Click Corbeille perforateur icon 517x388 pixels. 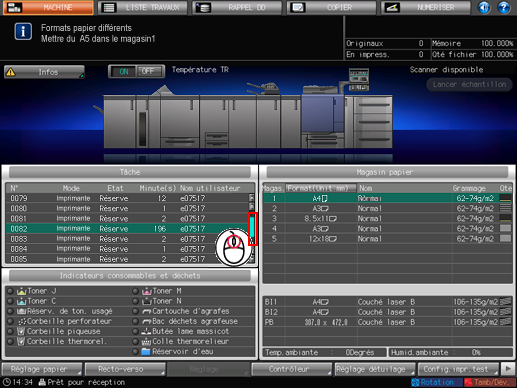(x=22, y=321)
